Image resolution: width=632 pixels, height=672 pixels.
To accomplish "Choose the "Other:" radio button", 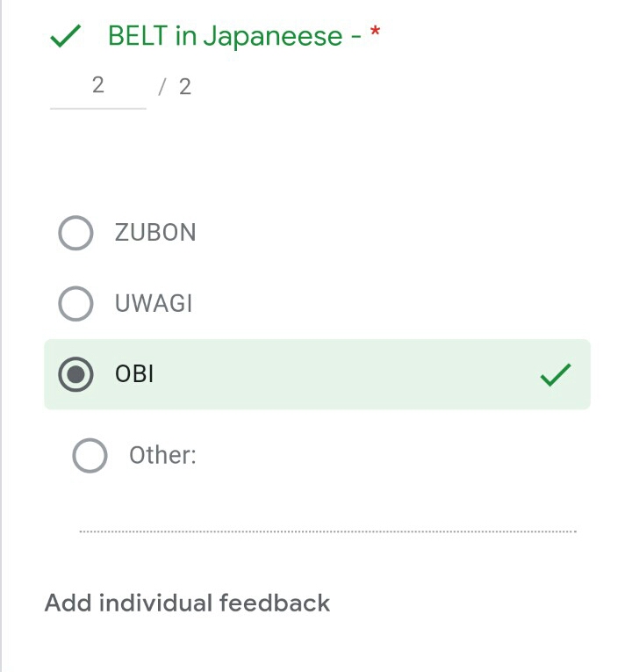I will 90,455.
